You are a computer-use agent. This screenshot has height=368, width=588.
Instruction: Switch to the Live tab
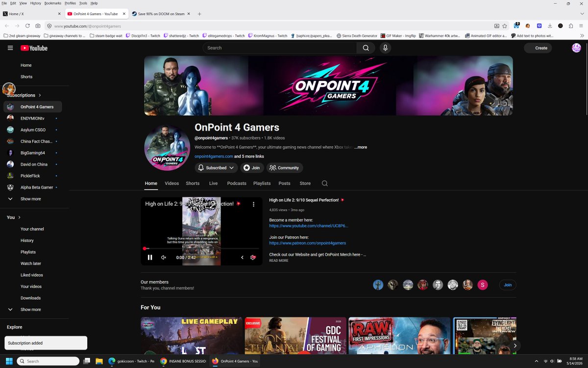coord(213,184)
